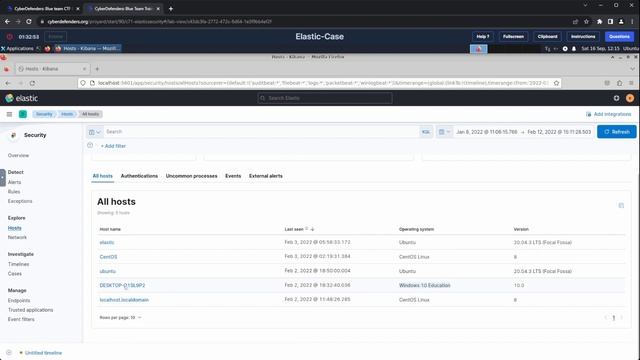640x360 pixels.
Task: Click the end date Feb 12, 2022
Action: coord(559,132)
